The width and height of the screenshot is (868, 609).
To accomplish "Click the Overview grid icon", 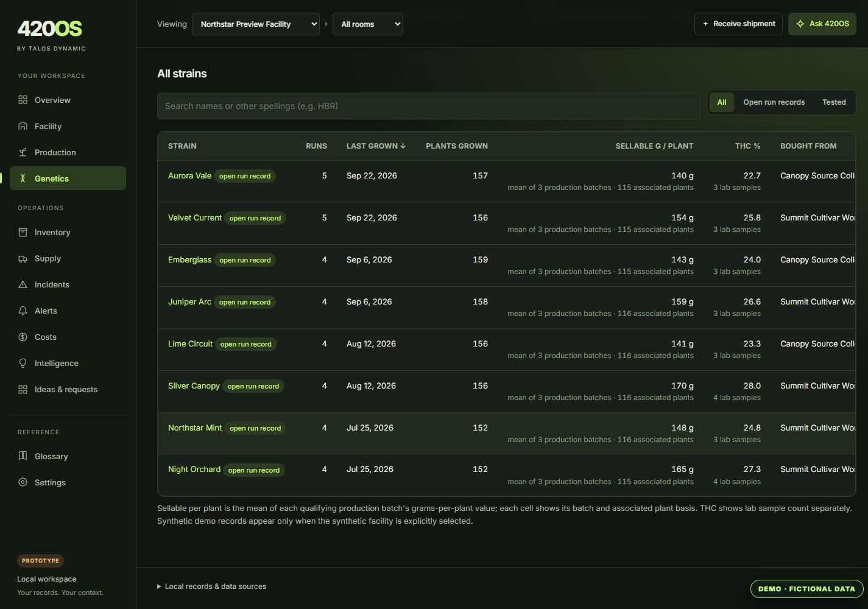I will (x=23, y=100).
